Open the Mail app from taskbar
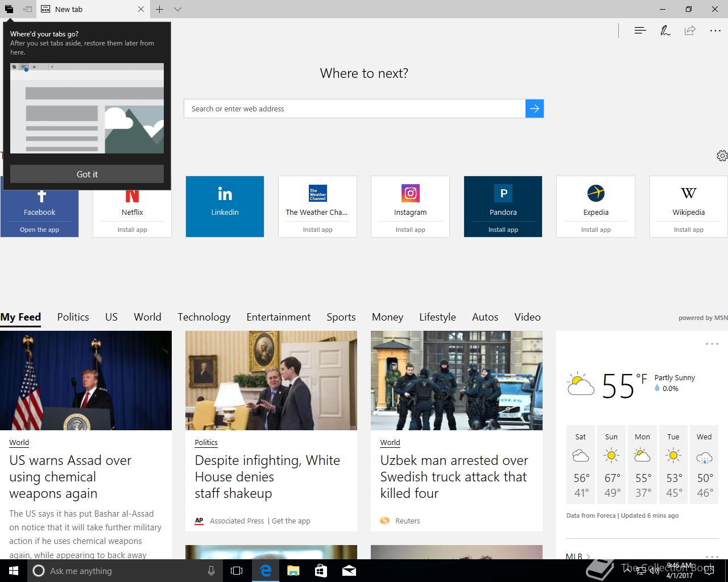 coord(349,571)
